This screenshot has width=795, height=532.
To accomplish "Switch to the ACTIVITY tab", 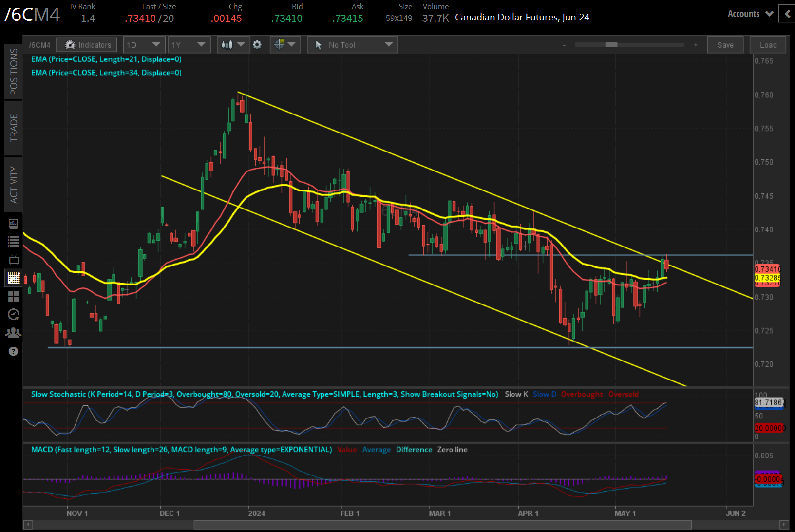I will click(14, 185).
